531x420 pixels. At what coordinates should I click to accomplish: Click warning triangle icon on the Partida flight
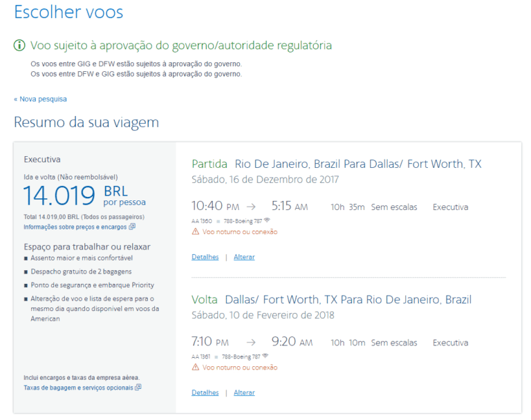pyautogui.click(x=195, y=232)
